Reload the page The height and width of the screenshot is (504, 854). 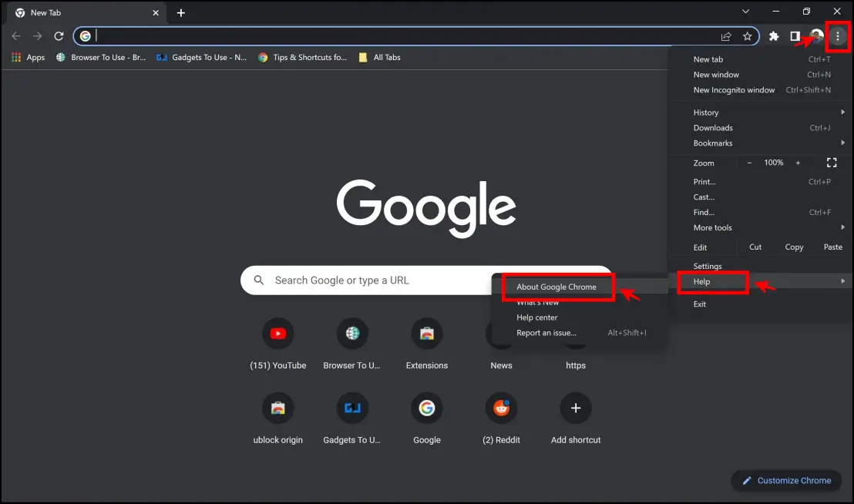coord(59,36)
